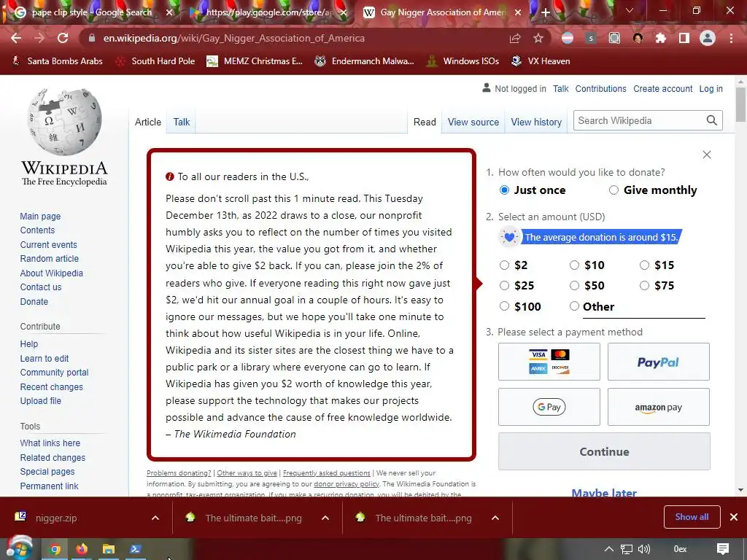Go back to the previous page
Screen dimensions: 747x560
[x=16, y=38]
